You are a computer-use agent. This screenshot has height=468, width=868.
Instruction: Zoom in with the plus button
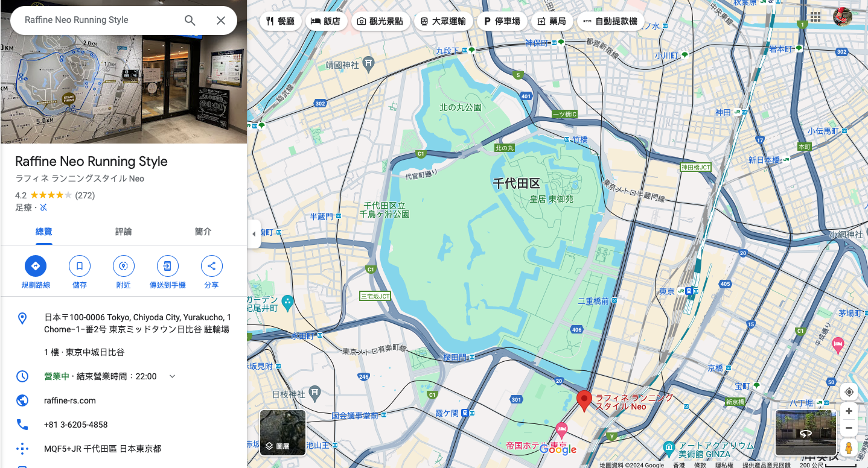pos(849,411)
